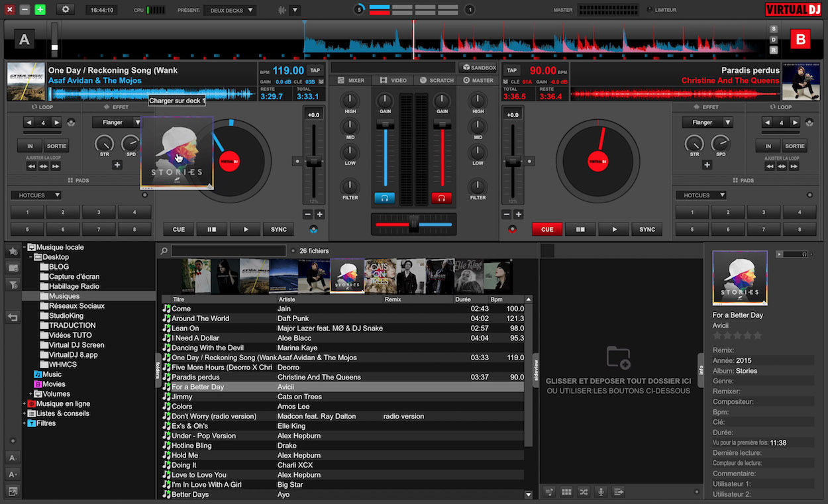Switch to the SCRATCH mixer tab
Screen dimensions: 828x504
click(437, 80)
